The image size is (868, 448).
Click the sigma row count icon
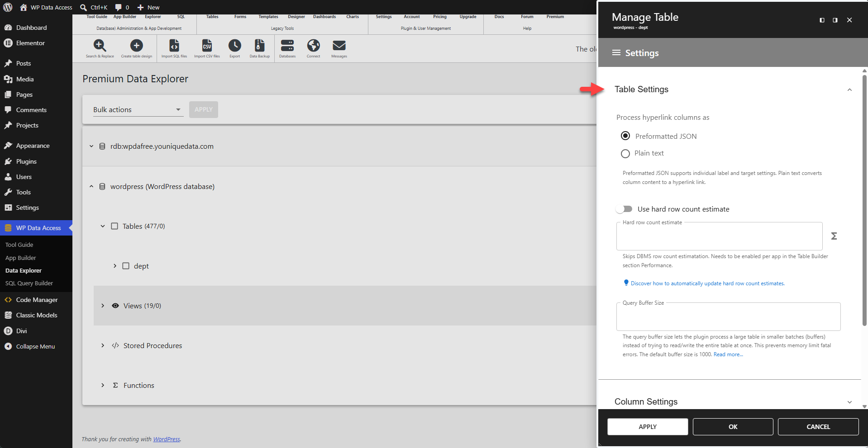pos(834,236)
